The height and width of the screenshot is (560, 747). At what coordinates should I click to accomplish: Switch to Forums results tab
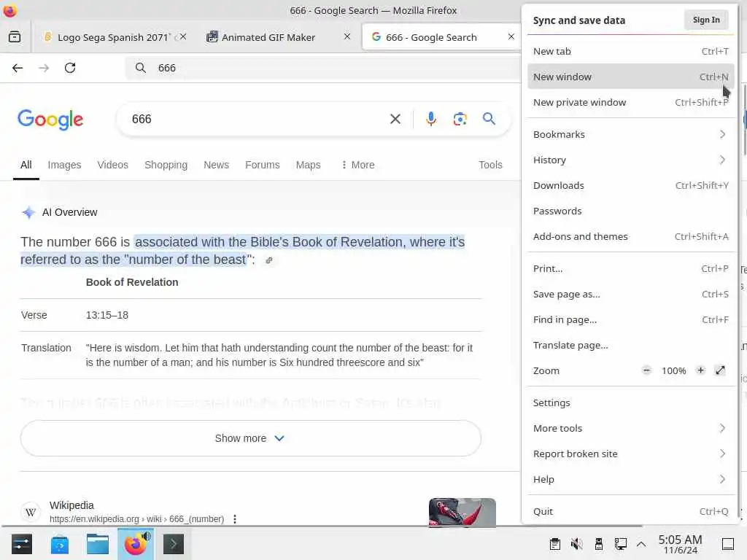263,165
